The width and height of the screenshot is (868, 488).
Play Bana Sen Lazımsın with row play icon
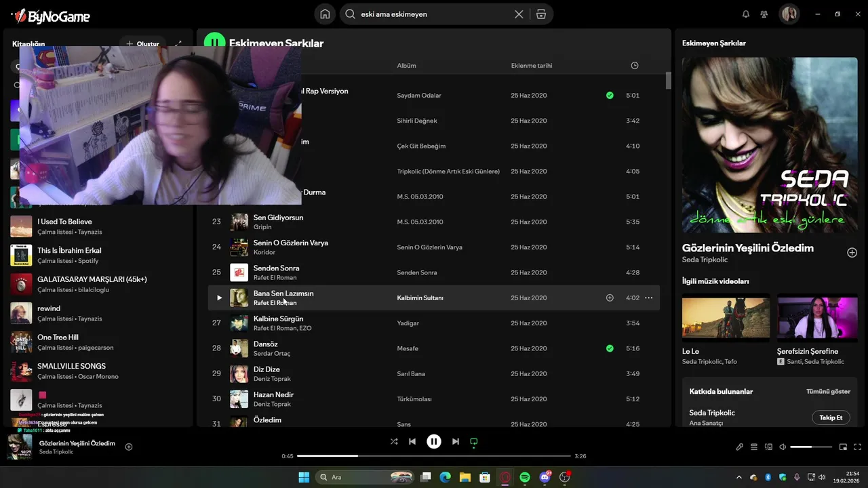click(x=219, y=298)
